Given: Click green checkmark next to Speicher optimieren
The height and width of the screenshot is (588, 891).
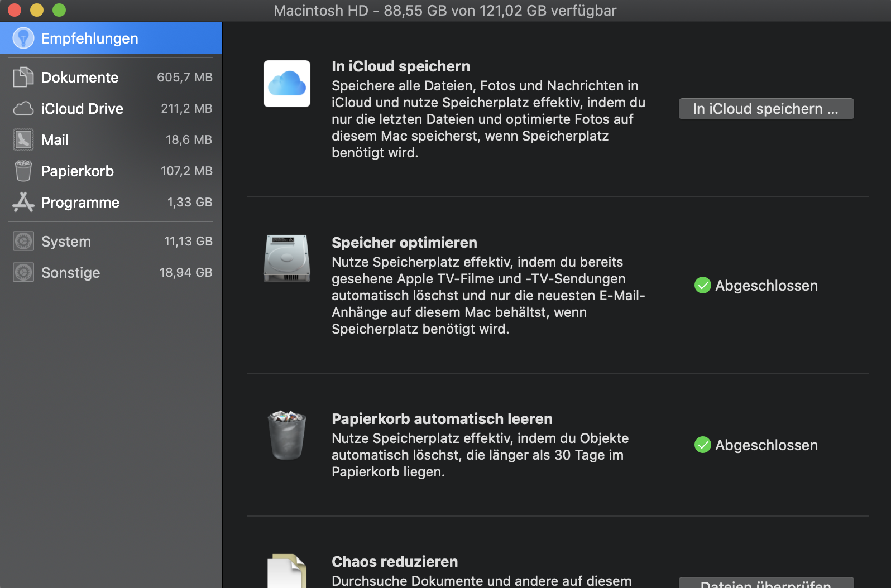Looking at the screenshot, I should coord(702,285).
